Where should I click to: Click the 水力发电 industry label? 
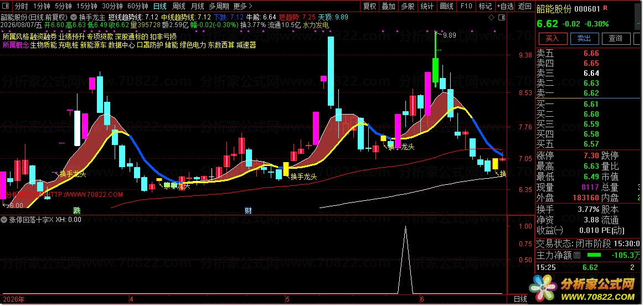pyautogui.click(x=316, y=25)
